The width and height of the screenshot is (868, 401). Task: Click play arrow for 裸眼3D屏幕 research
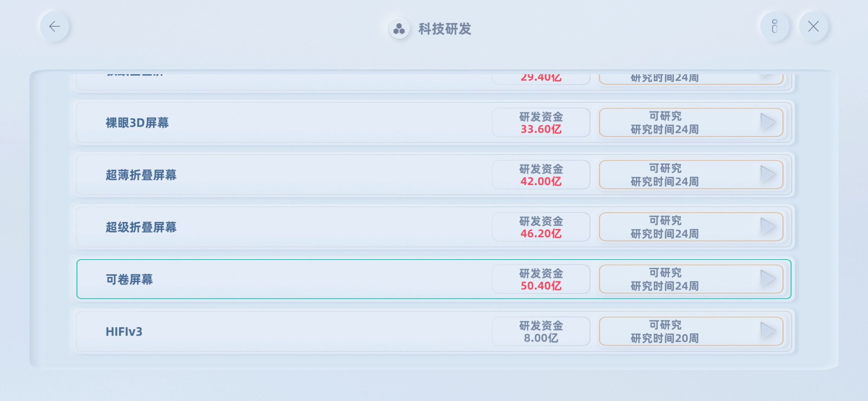coord(768,122)
